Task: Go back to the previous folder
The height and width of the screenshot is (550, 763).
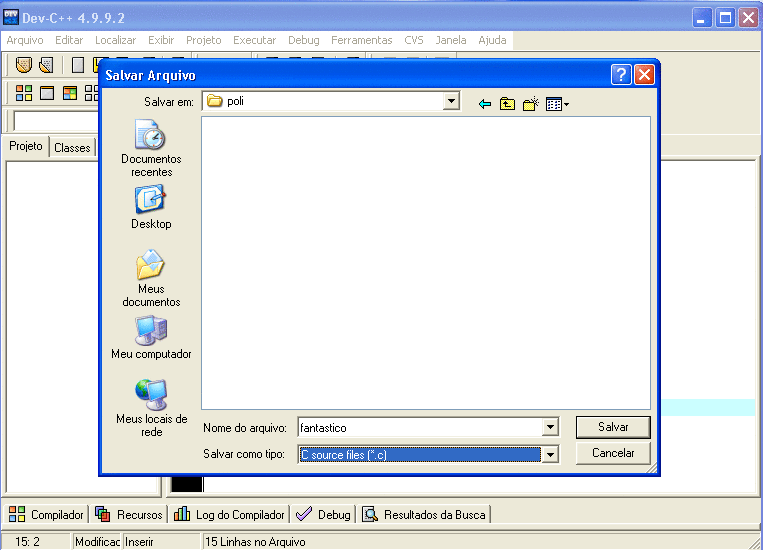Action: click(x=485, y=103)
